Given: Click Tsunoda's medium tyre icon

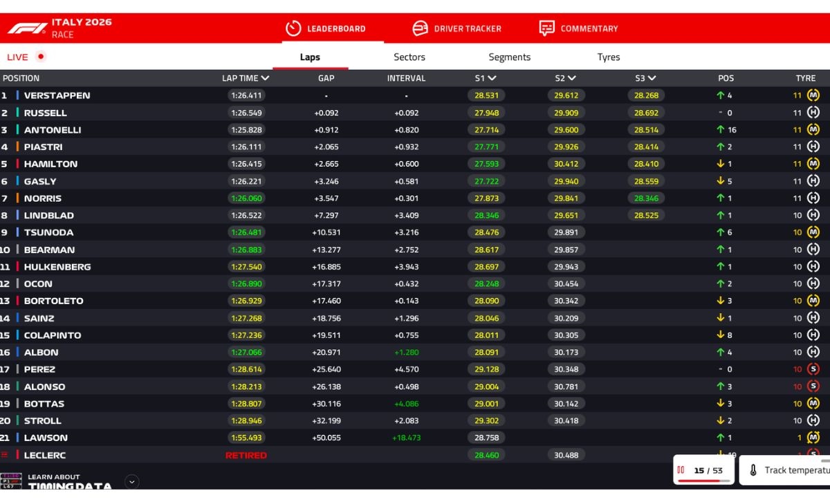Looking at the screenshot, I should 813,232.
